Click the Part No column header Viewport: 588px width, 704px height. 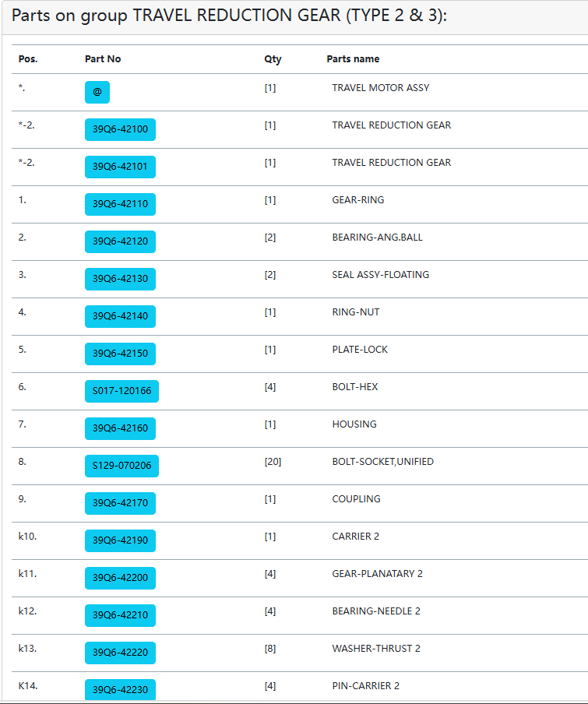click(x=103, y=59)
